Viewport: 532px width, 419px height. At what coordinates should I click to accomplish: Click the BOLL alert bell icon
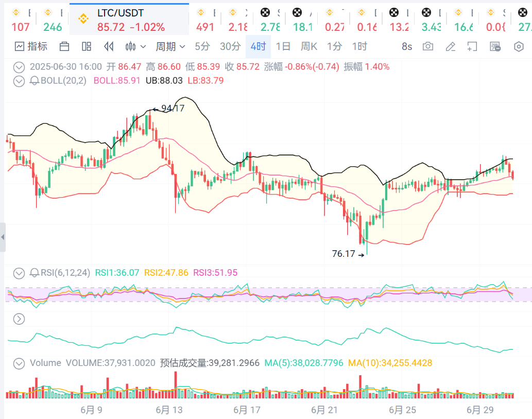35,81
